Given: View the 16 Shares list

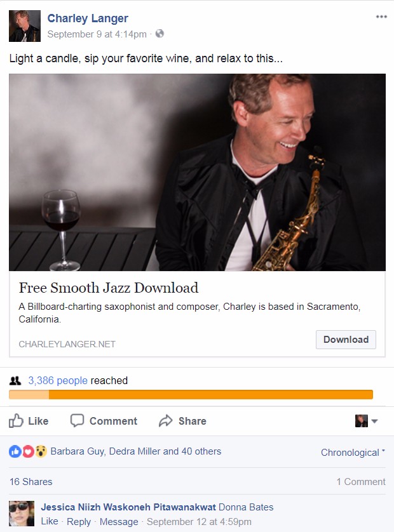Looking at the screenshot, I should 31,481.
